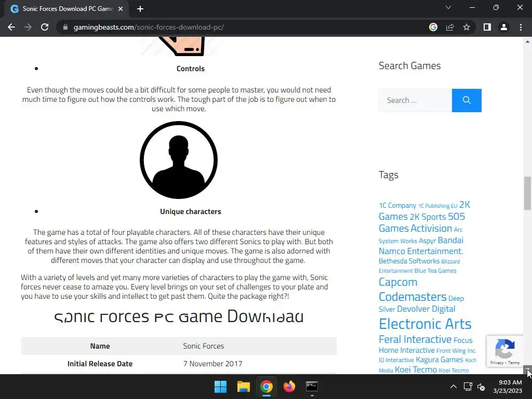Open the clock and date panel
Image resolution: width=532 pixels, height=399 pixels.
pyautogui.click(x=508, y=387)
